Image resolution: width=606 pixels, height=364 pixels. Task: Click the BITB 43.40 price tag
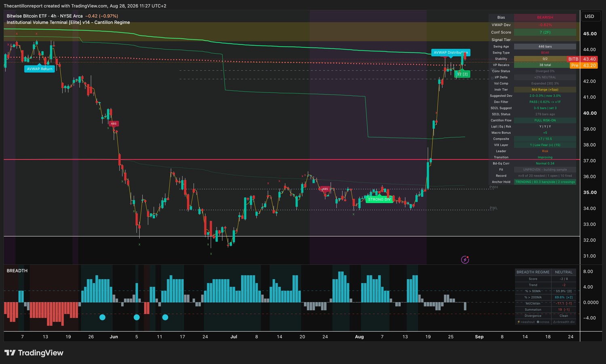(x=582, y=59)
